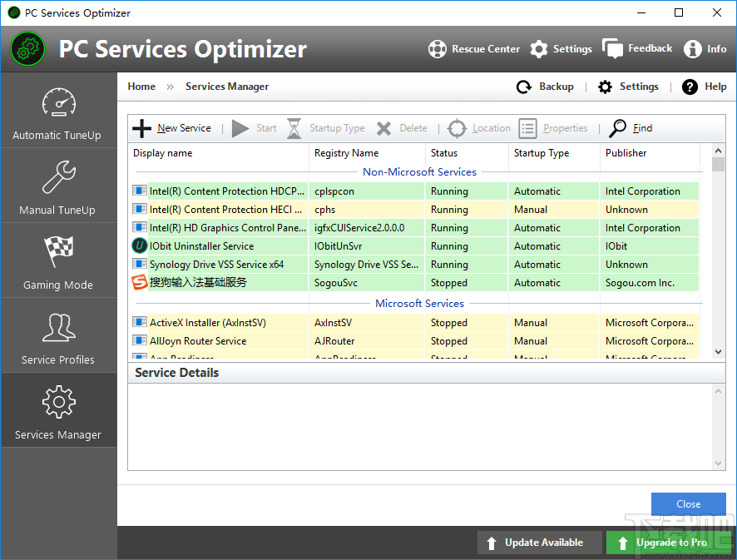Switch to Services Manager in sidebar
The image size is (737, 560).
[x=58, y=410]
